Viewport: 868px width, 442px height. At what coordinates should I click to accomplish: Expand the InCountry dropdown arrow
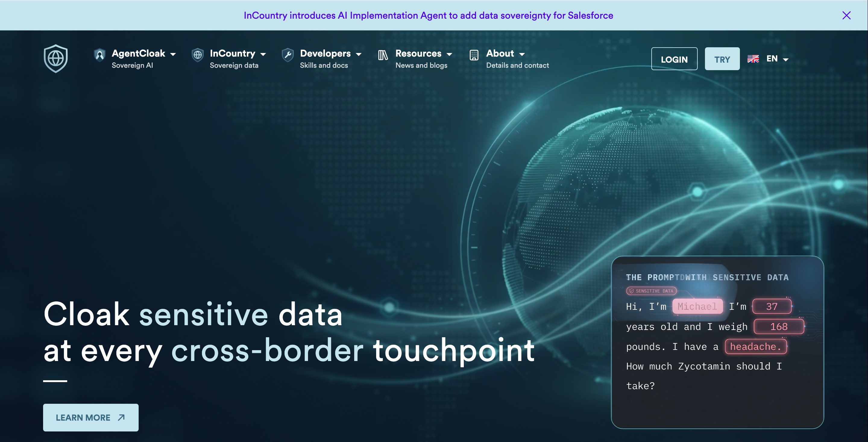tap(263, 54)
